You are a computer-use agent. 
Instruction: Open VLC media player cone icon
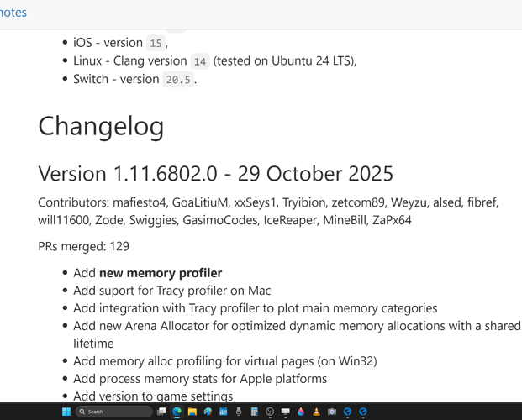point(316,412)
